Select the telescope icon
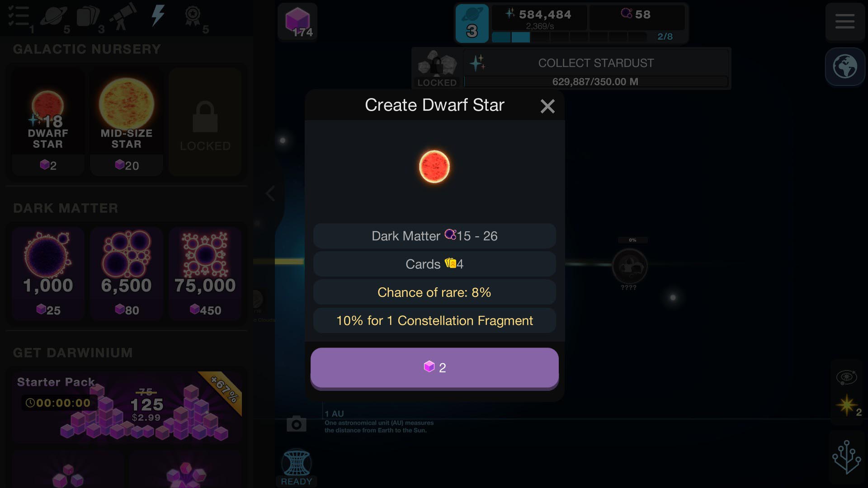This screenshot has height=488, width=868. tap(123, 16)
